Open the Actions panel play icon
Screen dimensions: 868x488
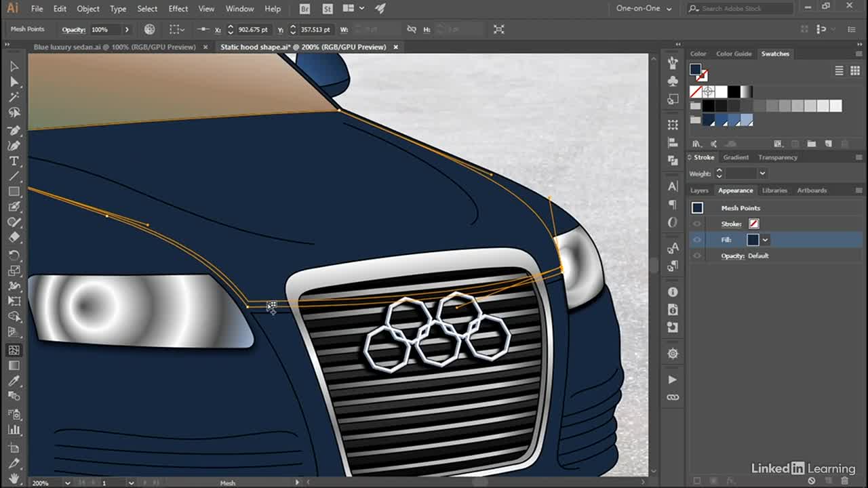(x=673, y=380)
